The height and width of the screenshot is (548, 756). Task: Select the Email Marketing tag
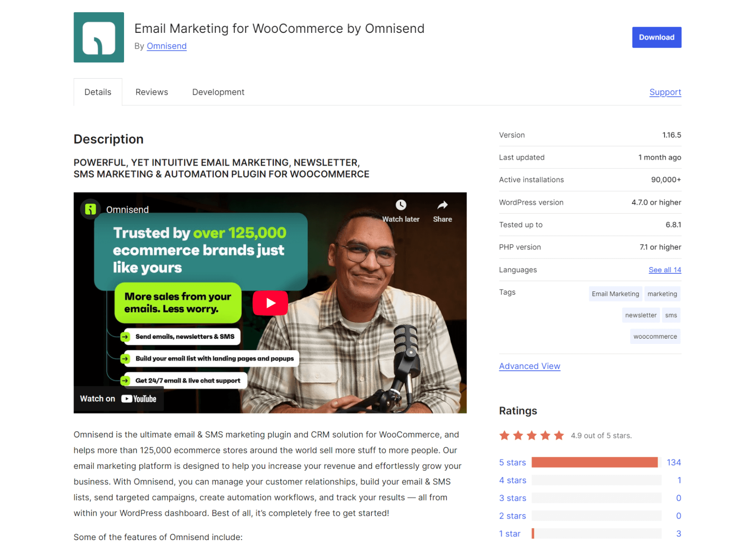(x=615, y=294)
